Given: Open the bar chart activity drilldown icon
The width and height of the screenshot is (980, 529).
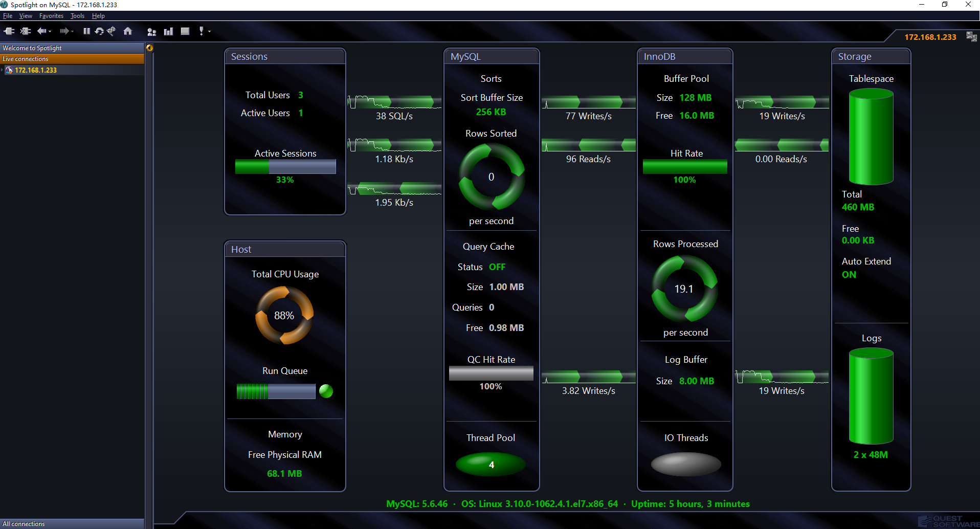Looking at the screenshot, I should 168,32.
